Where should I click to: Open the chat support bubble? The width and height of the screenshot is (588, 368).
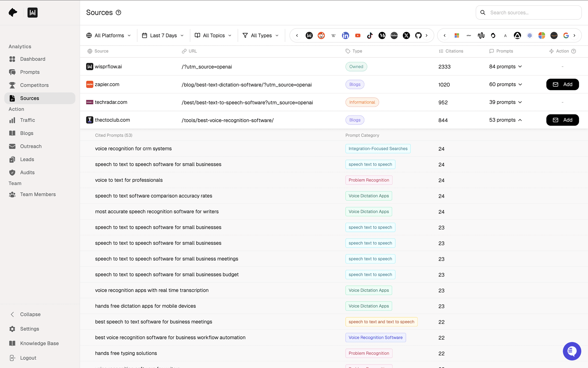pos(572,351)
